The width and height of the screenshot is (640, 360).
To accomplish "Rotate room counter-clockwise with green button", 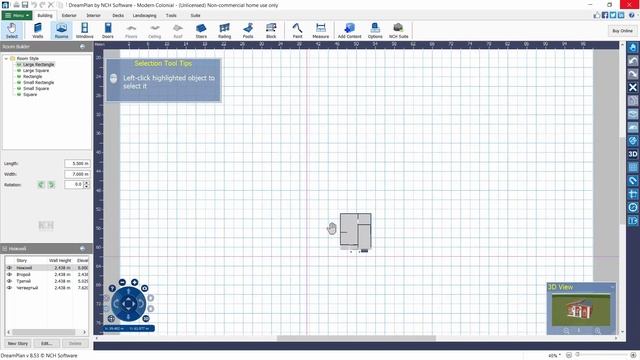I will pyautogui.click(x=41, y=184).
